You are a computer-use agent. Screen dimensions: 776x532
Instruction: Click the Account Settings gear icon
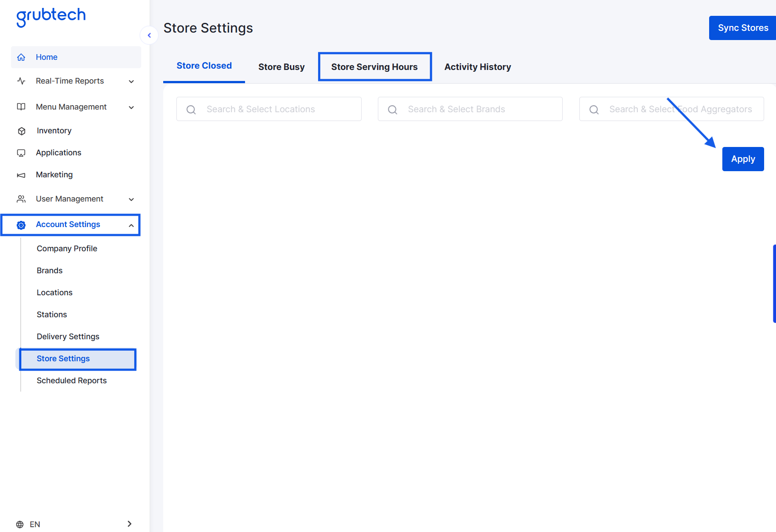[x=21, y=225]
